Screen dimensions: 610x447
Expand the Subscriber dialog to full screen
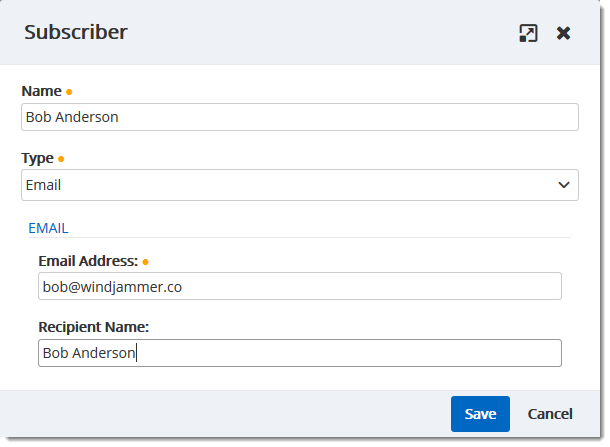point(528,33)
